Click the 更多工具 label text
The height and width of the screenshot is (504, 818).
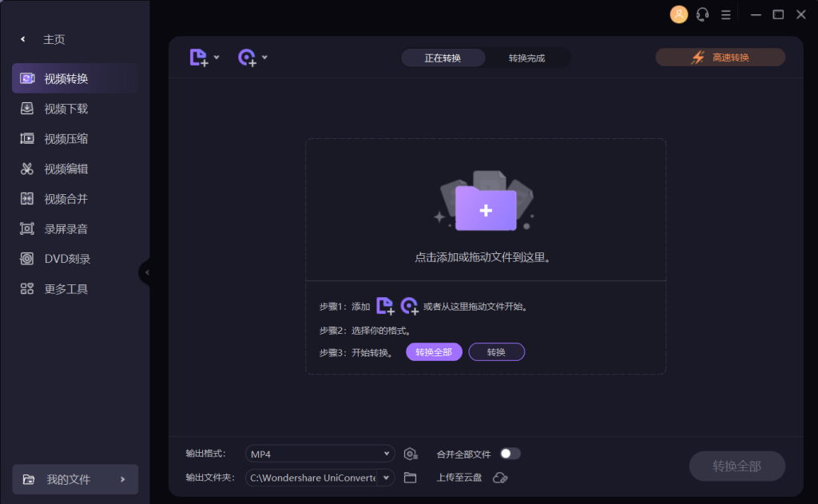(66, 289)
